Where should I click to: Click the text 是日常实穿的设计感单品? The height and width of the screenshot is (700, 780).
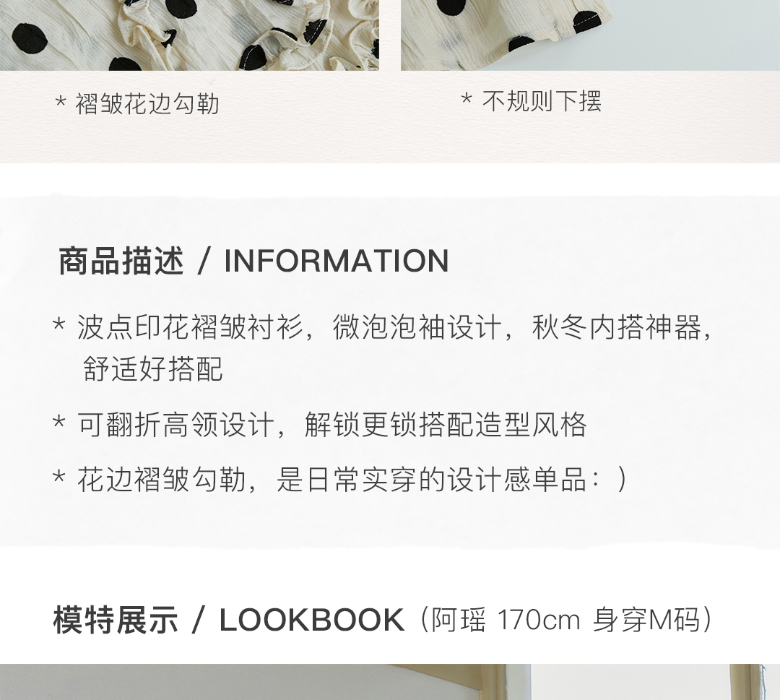pyautogui.click(x=431, y=480)
